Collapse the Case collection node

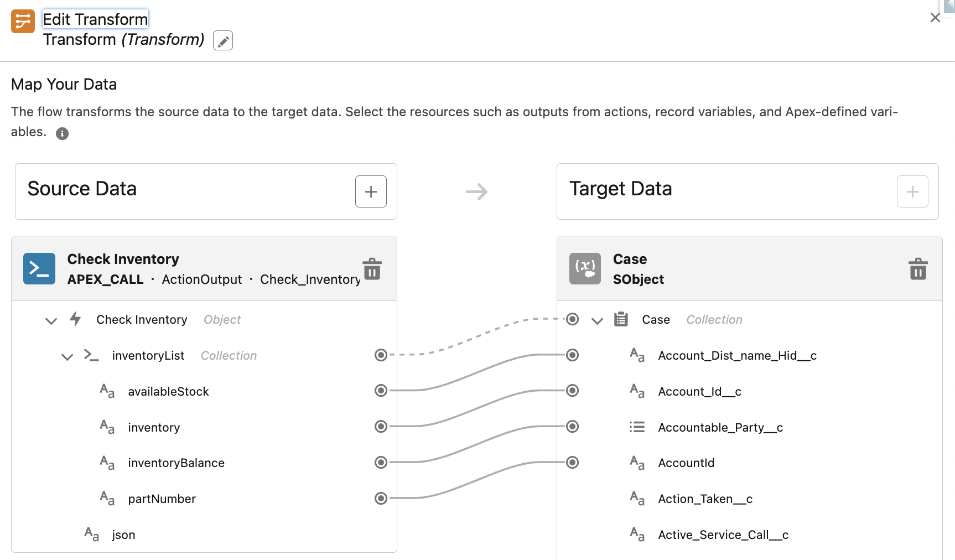597,320
